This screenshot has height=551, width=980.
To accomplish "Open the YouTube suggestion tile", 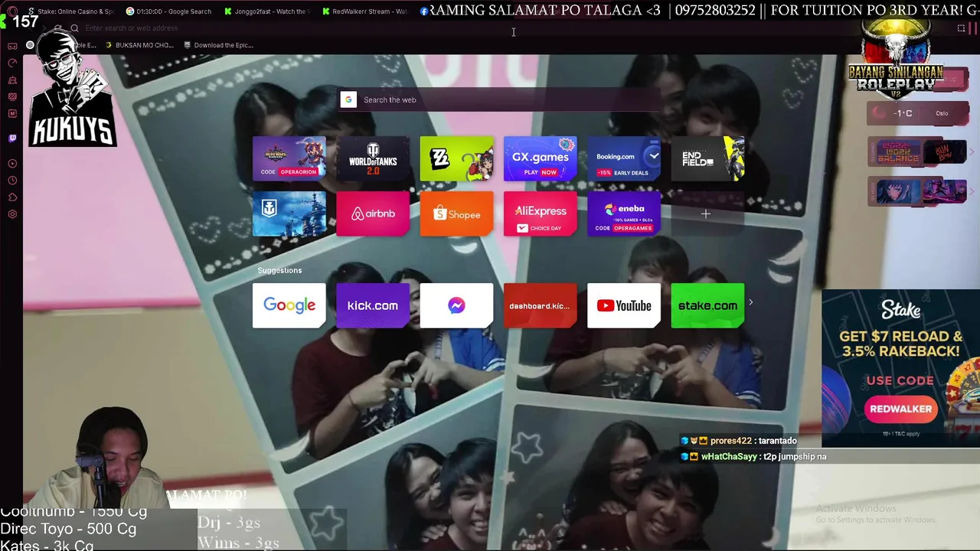I will pyautogui.click(x=624, y=305).
